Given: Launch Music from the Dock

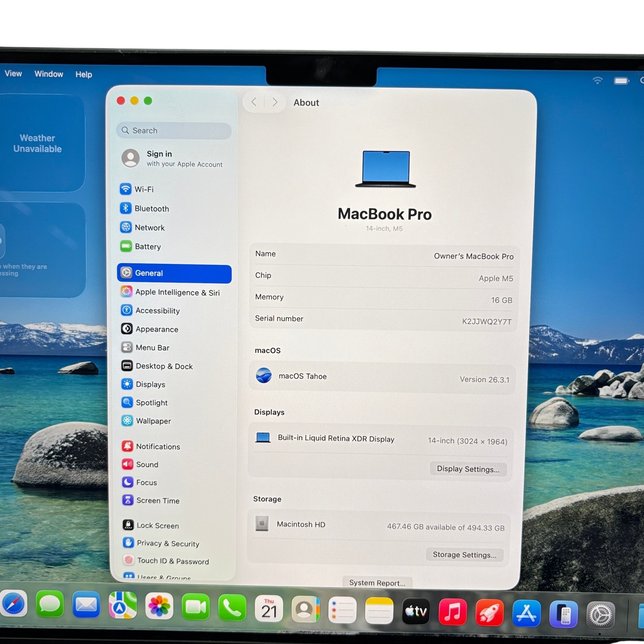Looking at the screenshot, I should 452,612.
